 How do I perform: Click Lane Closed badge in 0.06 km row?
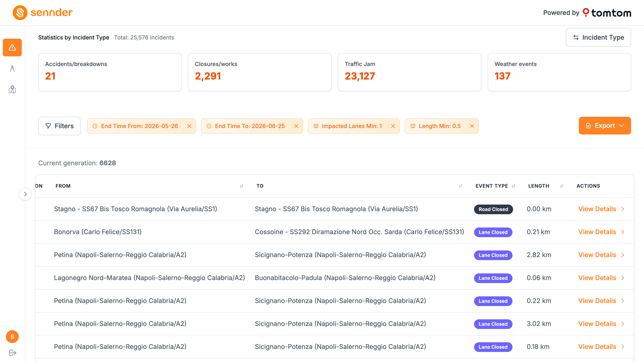(493, 278)
